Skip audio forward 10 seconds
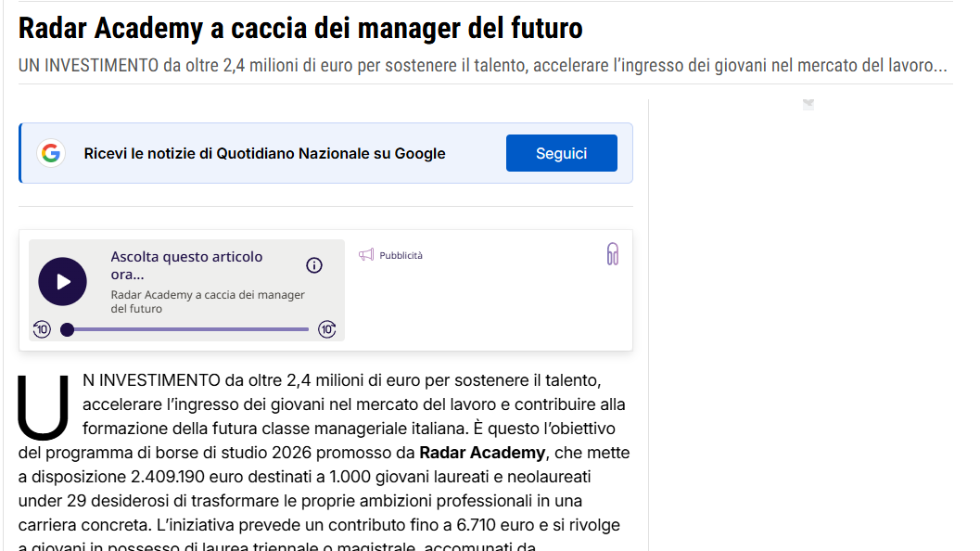Screen dimensions: 980x551 (327, 329)
